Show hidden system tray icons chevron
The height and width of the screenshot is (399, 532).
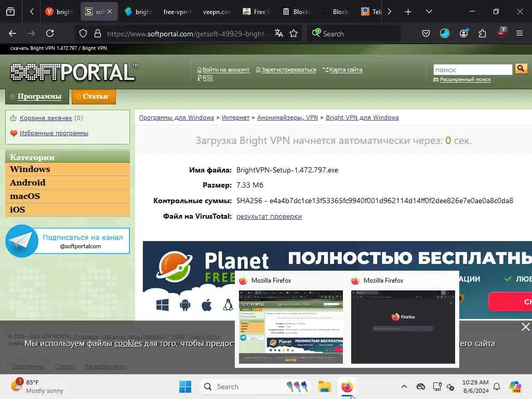pyautogui.click(x=404, y=387)
